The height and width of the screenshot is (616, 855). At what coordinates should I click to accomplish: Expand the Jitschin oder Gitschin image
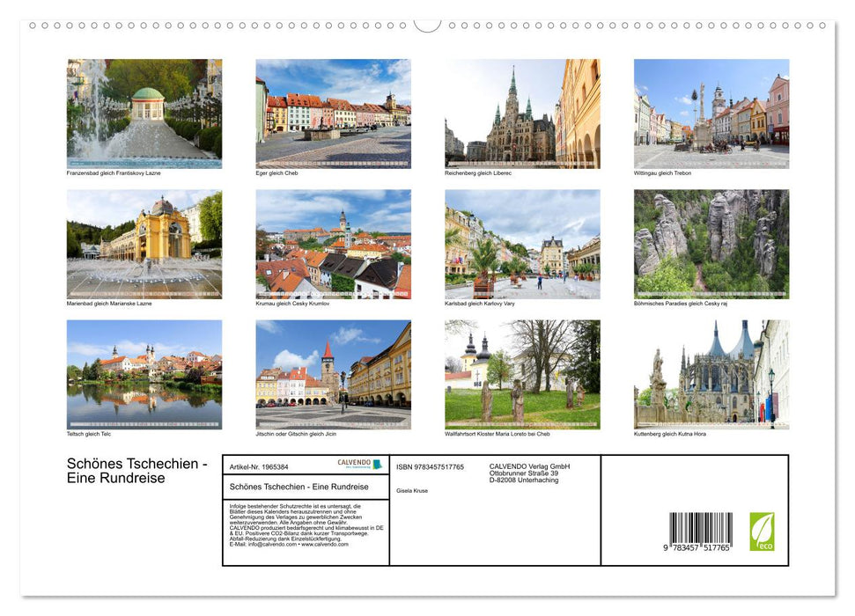[x=333, y=374]
